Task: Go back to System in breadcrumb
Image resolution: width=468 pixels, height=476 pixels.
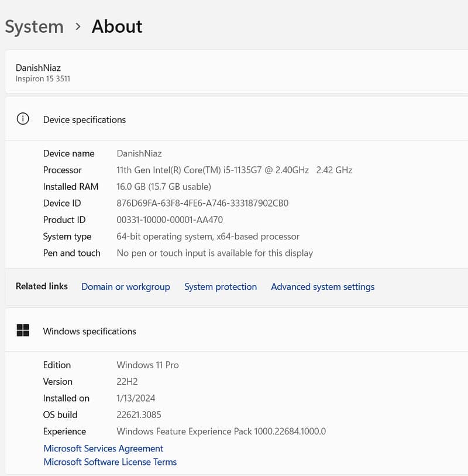Action: tap(34, 26)
